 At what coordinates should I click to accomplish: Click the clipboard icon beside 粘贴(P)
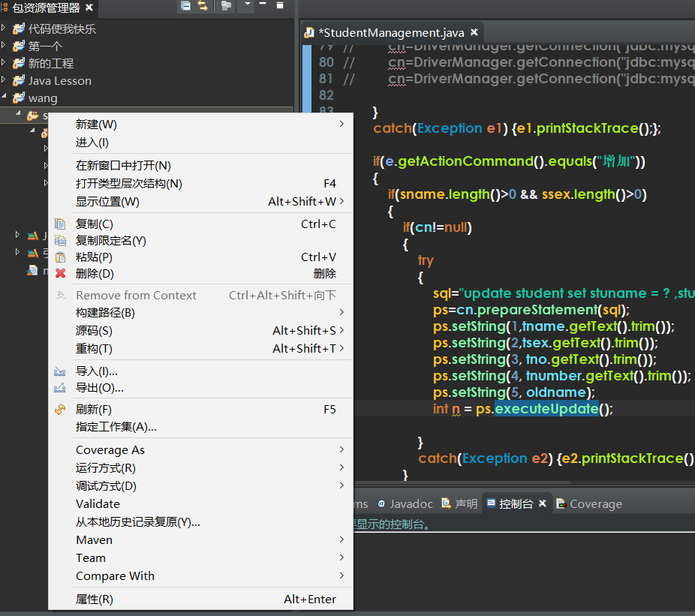tap(60, 257)
